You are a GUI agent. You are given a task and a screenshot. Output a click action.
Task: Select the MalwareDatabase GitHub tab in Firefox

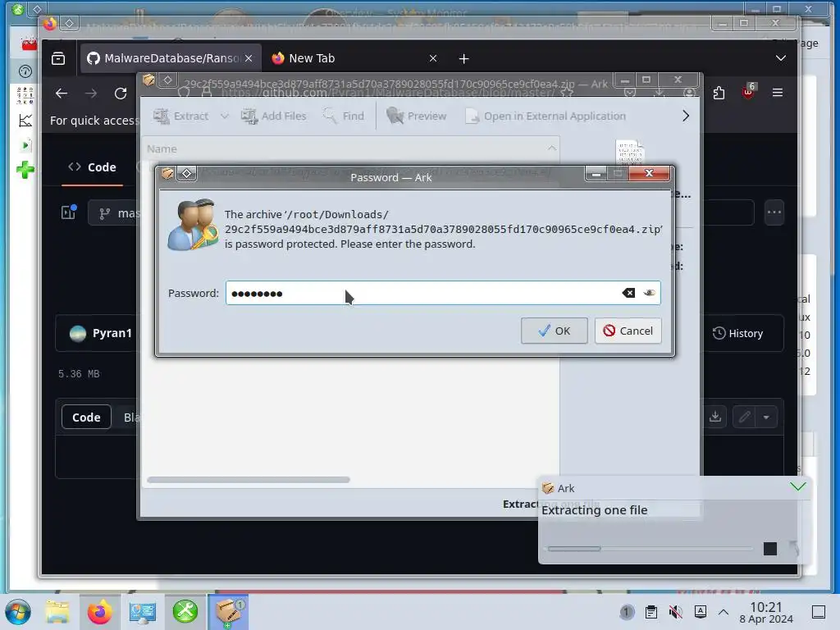[x=171, y=58]
